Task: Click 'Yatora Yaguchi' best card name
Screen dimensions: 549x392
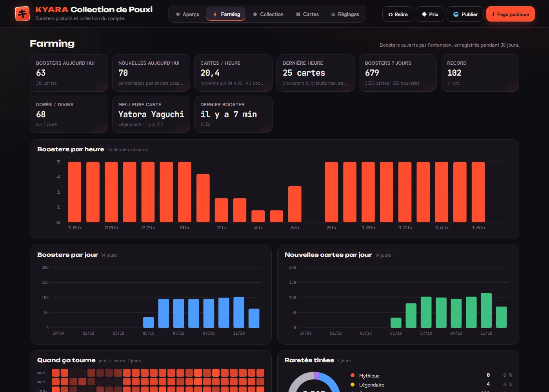Action: click(x=151, y=114)
